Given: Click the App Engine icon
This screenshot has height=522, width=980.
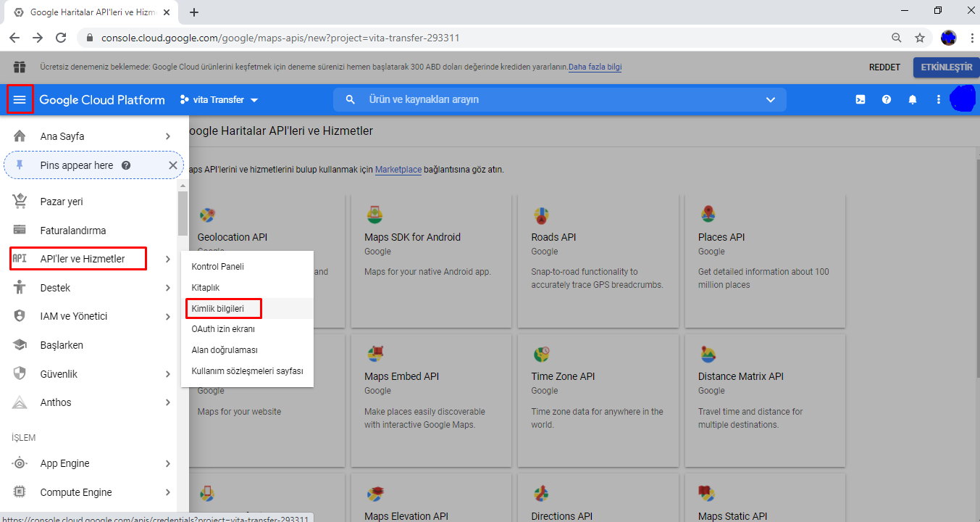Looking at the screenshot, I should [20, 463].
